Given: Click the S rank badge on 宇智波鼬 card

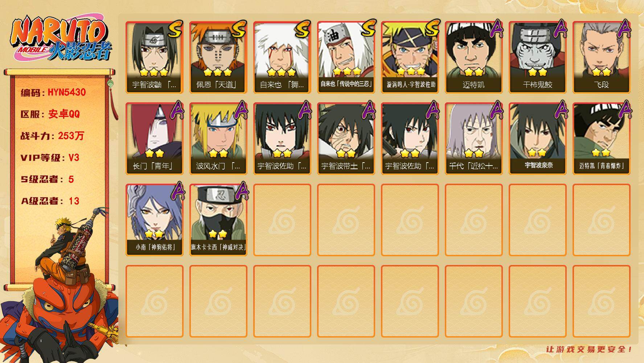Looking at the screenshot, I should [x=175, y=29].
